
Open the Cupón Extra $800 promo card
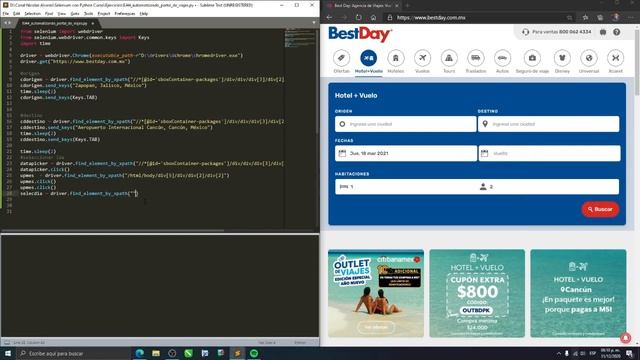pos(477,293)
